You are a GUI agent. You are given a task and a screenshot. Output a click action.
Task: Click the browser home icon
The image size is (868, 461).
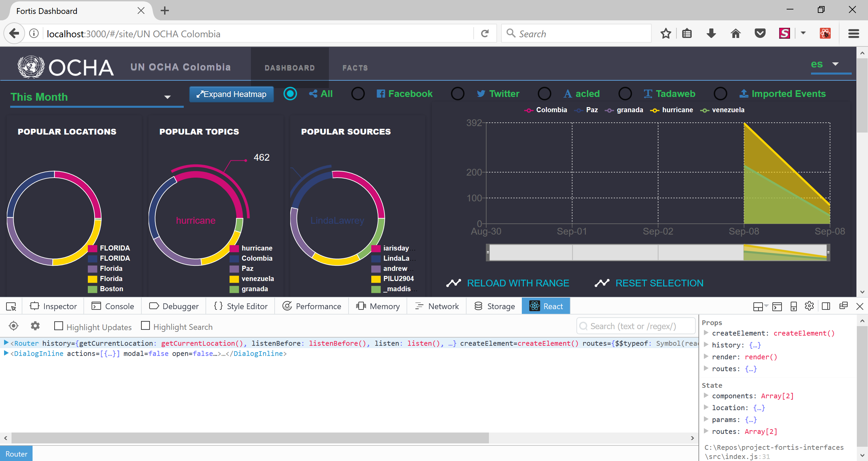735,34
